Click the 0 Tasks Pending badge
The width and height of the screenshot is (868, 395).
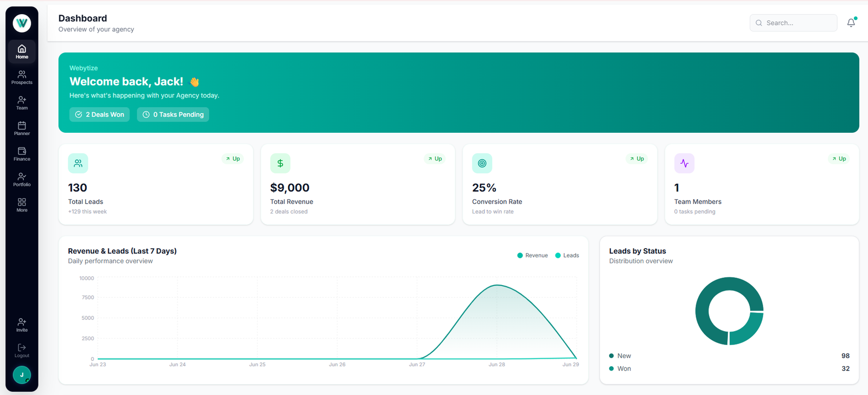(173, 114)
